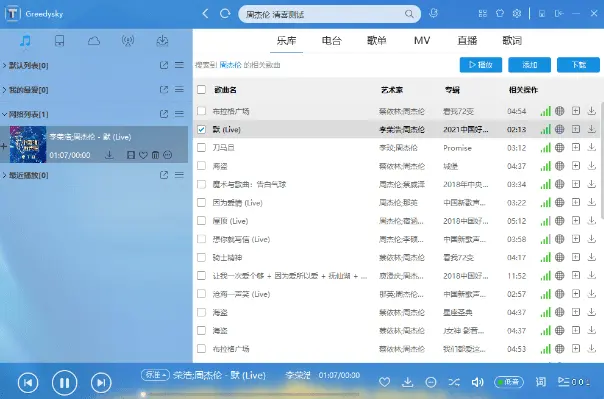Viewport: 604px width, 399px height.
Task: Open the app grid icon in header
Action: [x=483, y=14]
